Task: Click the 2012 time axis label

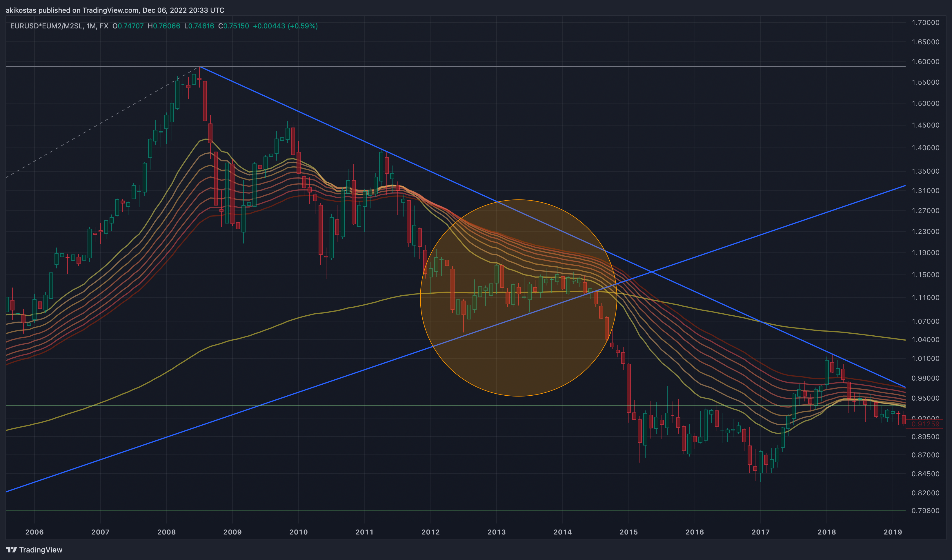Action: pyautogui.click(x=431, y=532)
